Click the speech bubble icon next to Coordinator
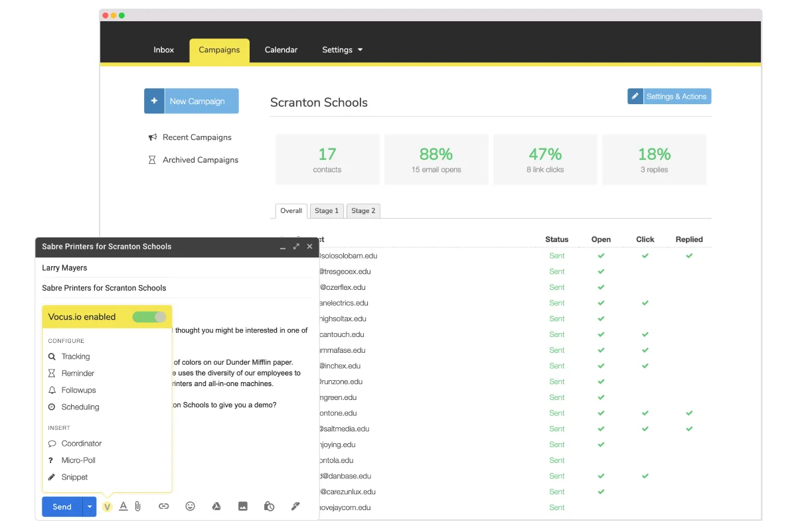The width and height of the screenshot is (806, 532). click(x=52, y=443)
